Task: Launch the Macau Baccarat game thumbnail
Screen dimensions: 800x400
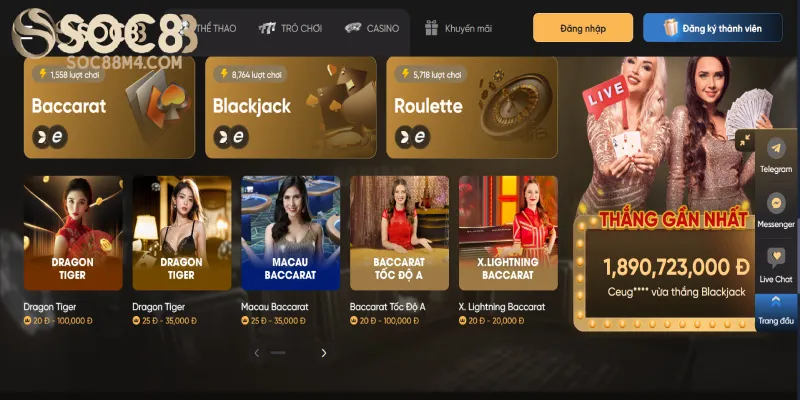Action: pyautogui.click(x=291, y=233)
